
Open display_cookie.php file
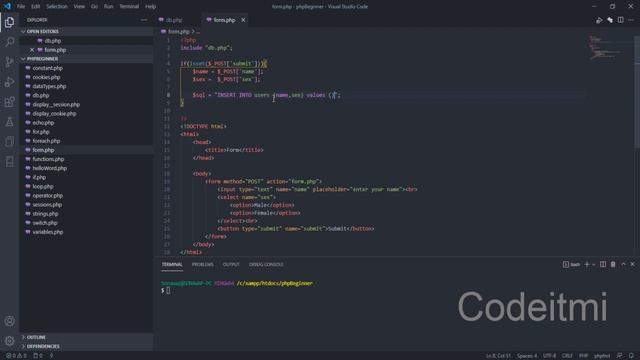pyautogui.click(x=54, y=114)
